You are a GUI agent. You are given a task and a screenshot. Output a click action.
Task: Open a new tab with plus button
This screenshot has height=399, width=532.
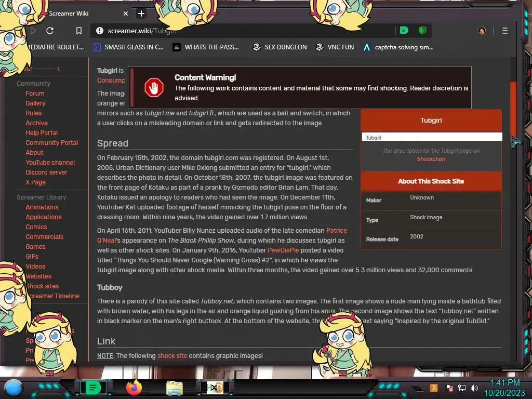coord(141,14)
